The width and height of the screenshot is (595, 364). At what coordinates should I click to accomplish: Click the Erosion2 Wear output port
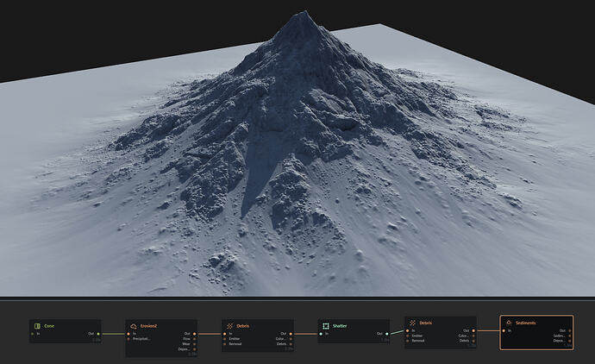click(x=194, y=344)
